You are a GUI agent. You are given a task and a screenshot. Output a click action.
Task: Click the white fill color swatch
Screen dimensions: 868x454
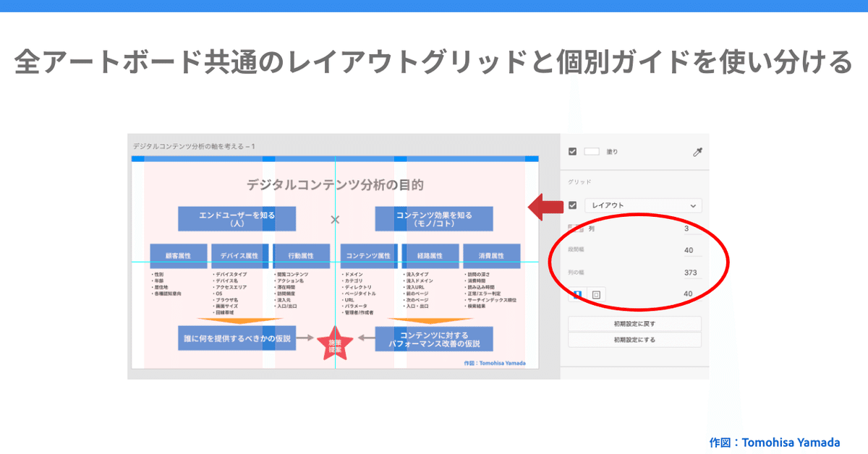pos(592,151)
